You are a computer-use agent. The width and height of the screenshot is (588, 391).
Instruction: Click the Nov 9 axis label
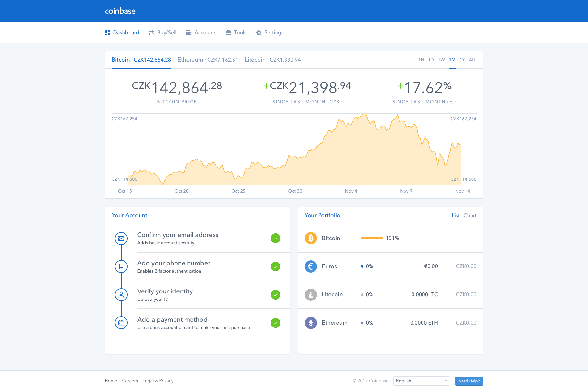pos(406,191)
